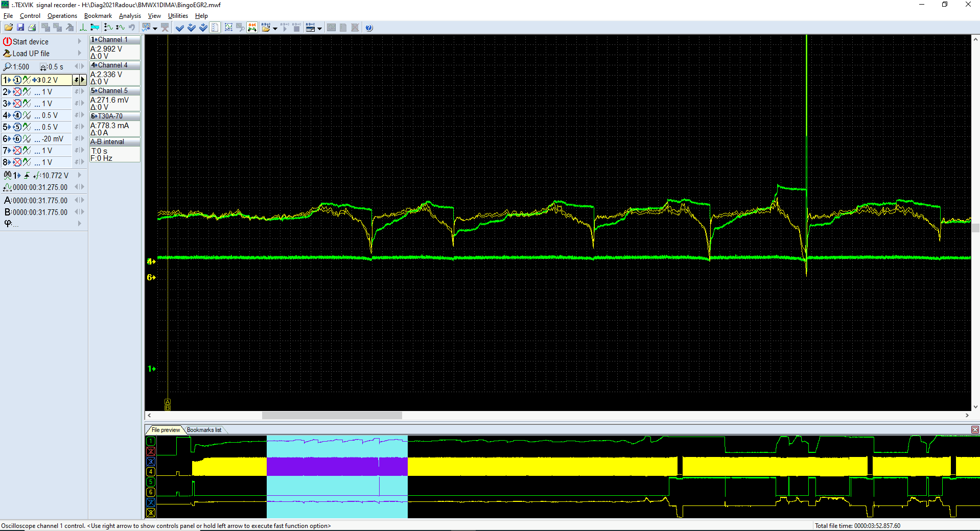Click the horizontal scrollbar thumb under waveform
This screenshot has height=531, width=980.
click(x=332, y=416)
